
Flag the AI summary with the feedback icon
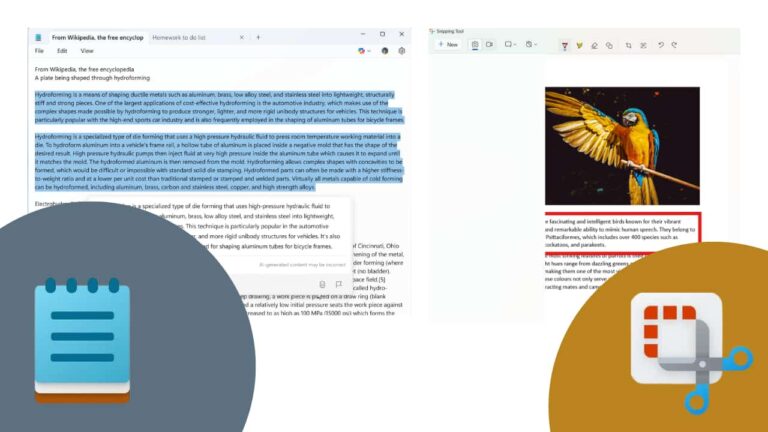tap(338, 285)
